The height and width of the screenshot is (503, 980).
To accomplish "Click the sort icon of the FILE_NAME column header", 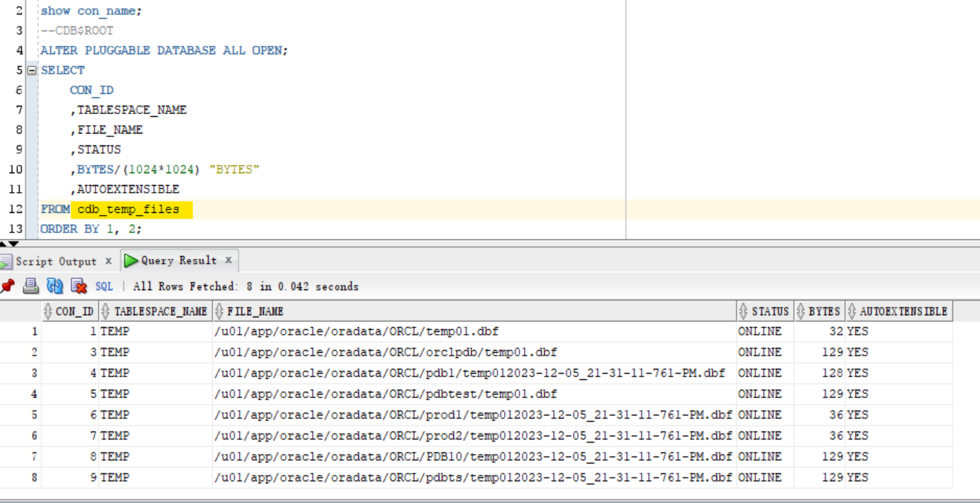I will click(219, 311).
